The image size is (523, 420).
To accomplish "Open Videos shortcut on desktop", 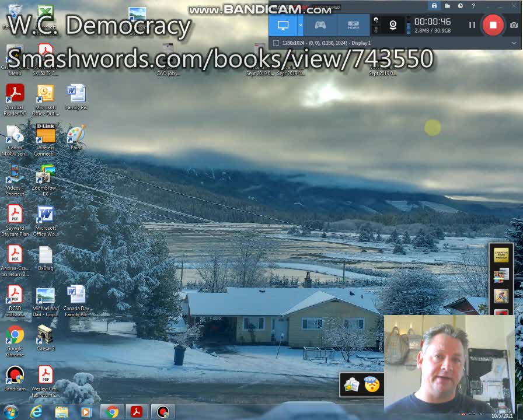I will (x=15, y=180).
